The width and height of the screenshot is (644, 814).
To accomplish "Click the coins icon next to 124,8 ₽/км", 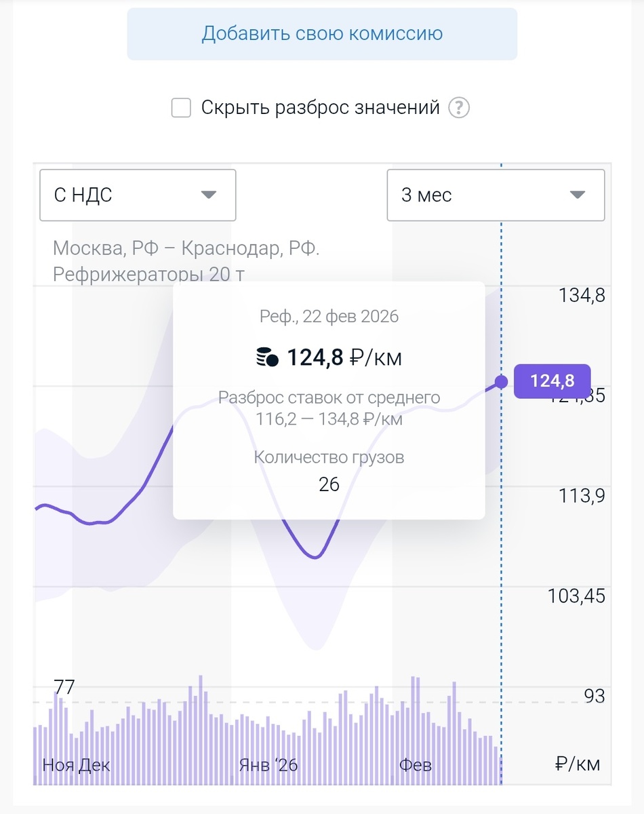I will point(267,357).
